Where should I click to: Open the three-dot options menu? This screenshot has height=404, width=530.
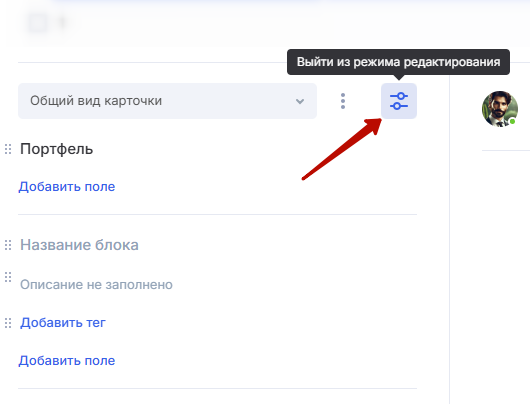coord(343,101)
